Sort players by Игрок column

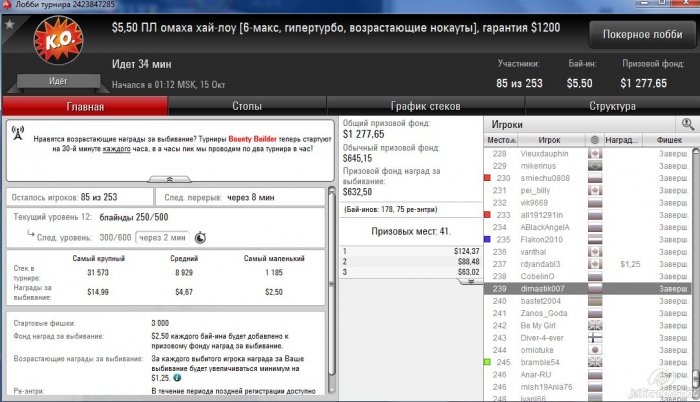pyautogui.click(x=550, y=140)
